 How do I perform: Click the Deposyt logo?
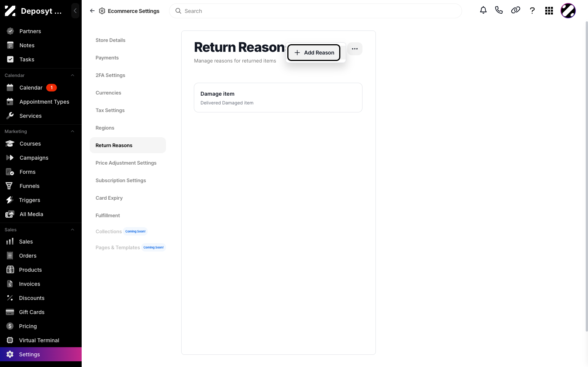coord(10,11)
